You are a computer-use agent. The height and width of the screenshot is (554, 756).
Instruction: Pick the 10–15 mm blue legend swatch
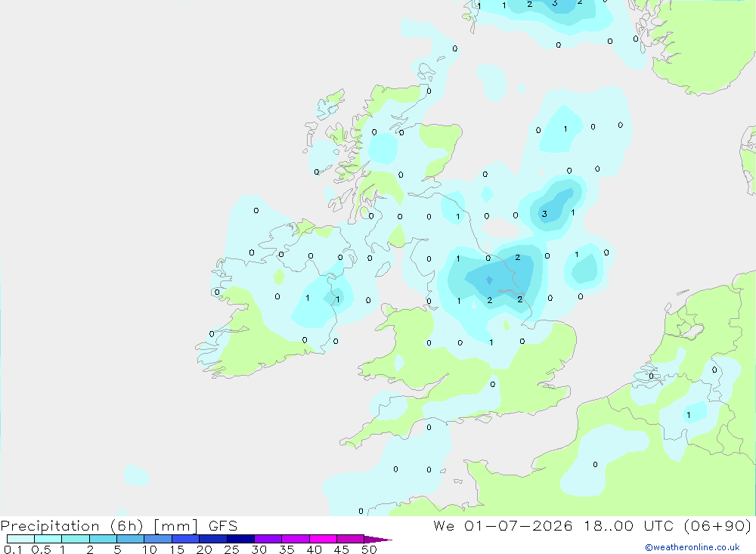click(158, 539)
